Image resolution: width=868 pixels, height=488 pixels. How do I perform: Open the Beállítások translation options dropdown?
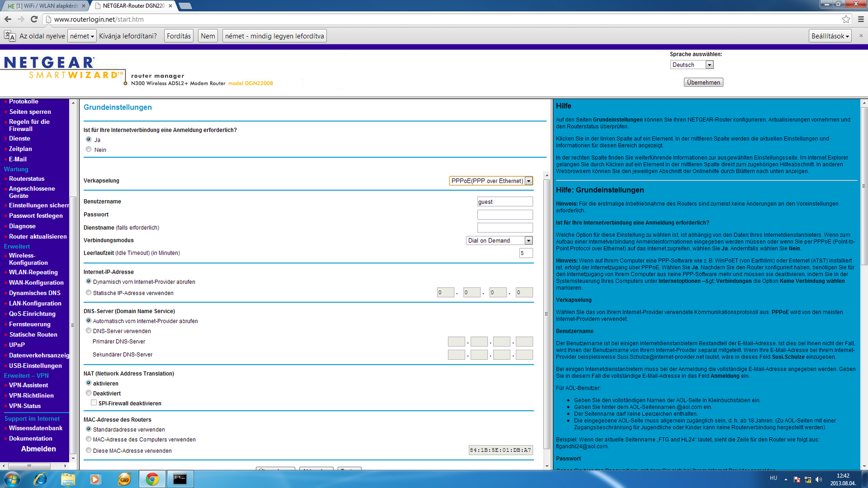[830, 36]
